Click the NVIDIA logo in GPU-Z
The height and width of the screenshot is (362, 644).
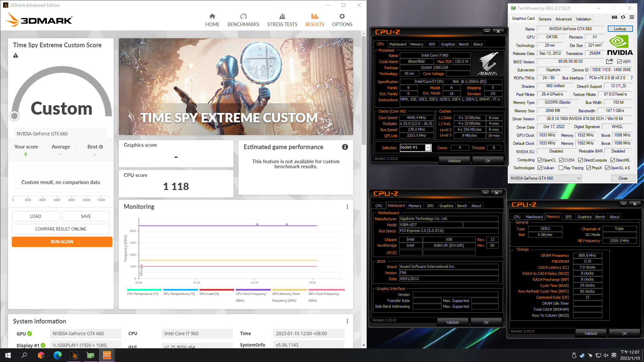pos(620,45)
